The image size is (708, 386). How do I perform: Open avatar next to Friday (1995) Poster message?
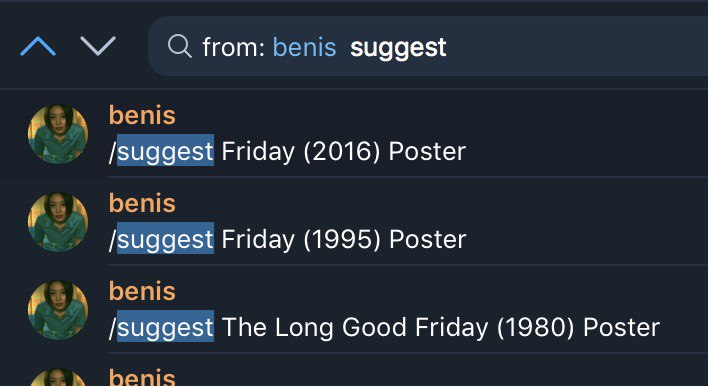[58, 222]
